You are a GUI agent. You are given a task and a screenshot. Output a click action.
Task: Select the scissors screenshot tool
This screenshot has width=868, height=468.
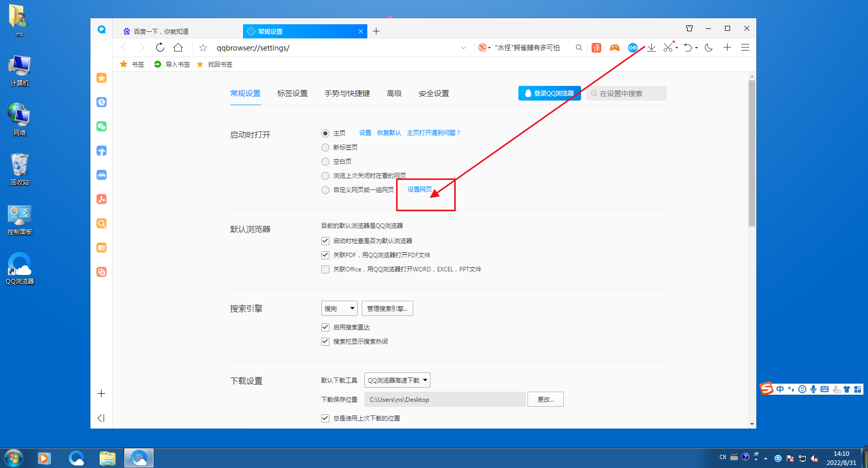668,48
